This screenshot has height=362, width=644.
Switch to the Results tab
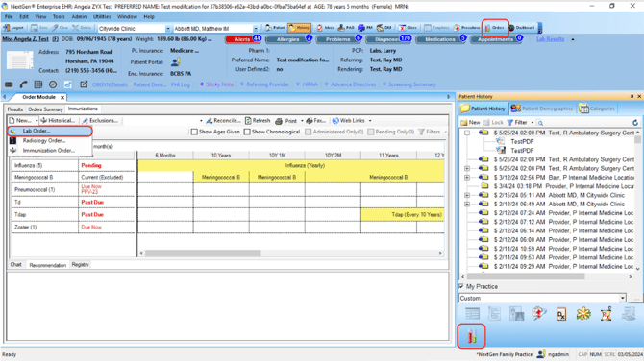[x=15, y=109]
